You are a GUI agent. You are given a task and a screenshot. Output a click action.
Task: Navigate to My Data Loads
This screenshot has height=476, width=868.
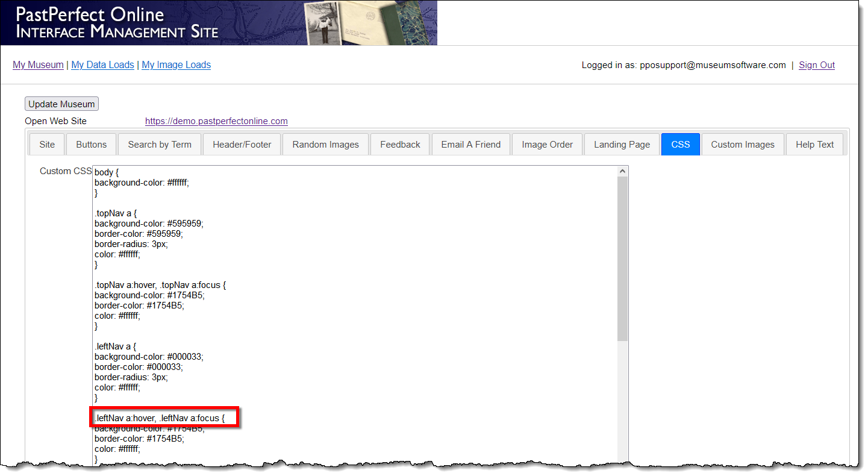pyautogui.click(x=102, y=64)
